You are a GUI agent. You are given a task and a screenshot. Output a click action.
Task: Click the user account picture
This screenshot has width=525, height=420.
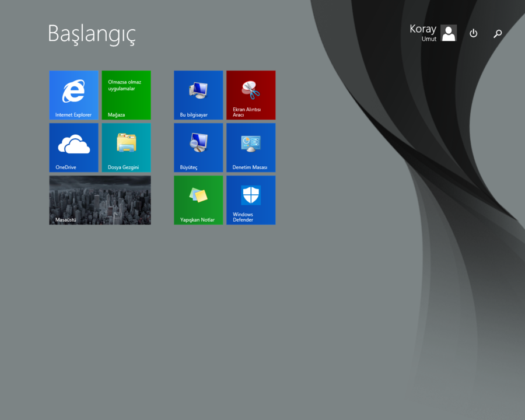click(449, 33)
